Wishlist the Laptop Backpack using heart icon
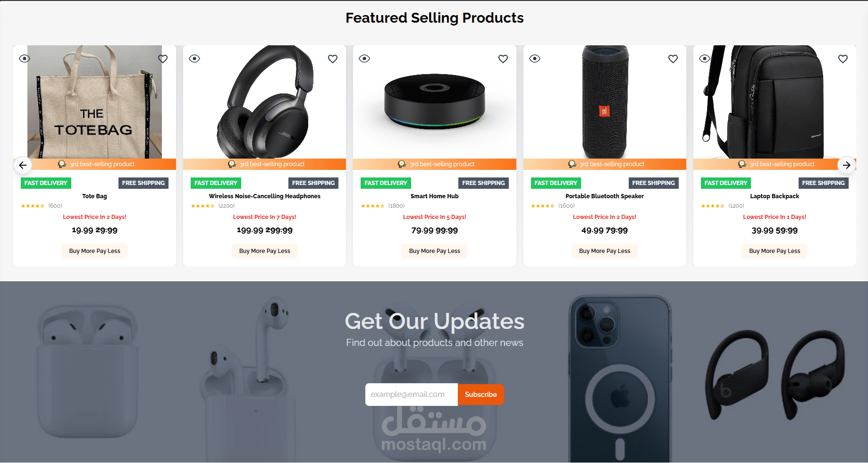 843,59
